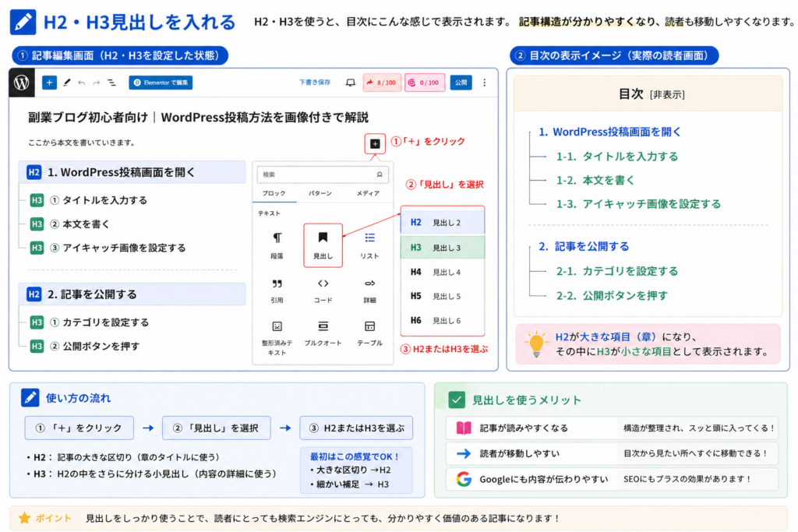Select the リスト list block

tap(369, 245)
